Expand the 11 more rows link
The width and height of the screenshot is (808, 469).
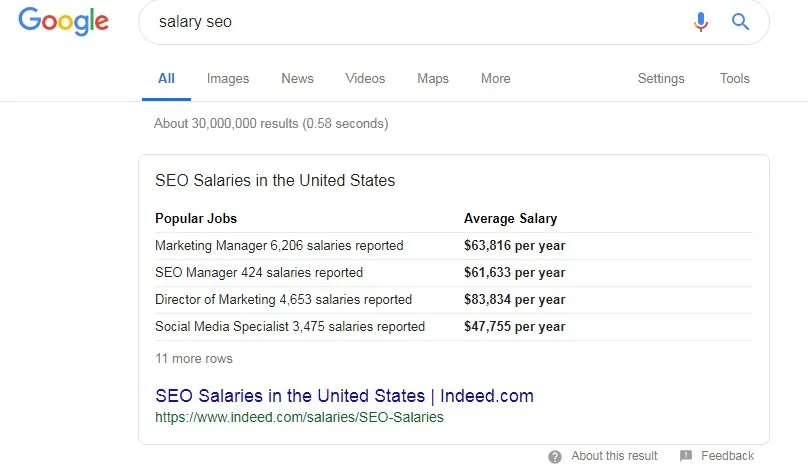[194, 359]
